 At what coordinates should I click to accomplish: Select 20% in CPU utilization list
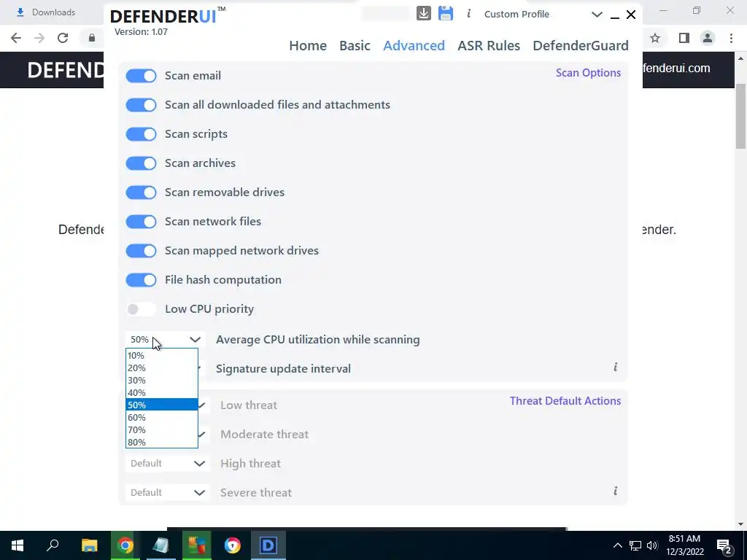pyautogui.click(x=161, y=367)
